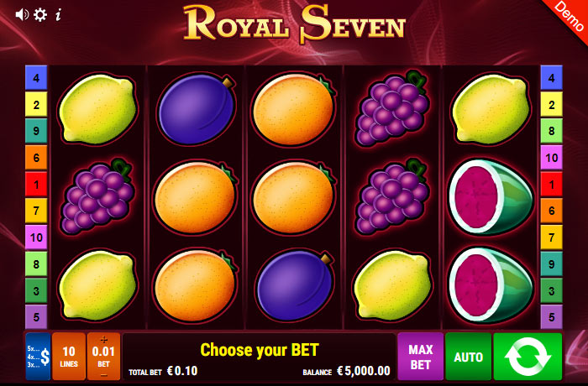Viewport: 588px width, 386px height.
Task: Open settings via the gear icon
Action: coord(40,14)
